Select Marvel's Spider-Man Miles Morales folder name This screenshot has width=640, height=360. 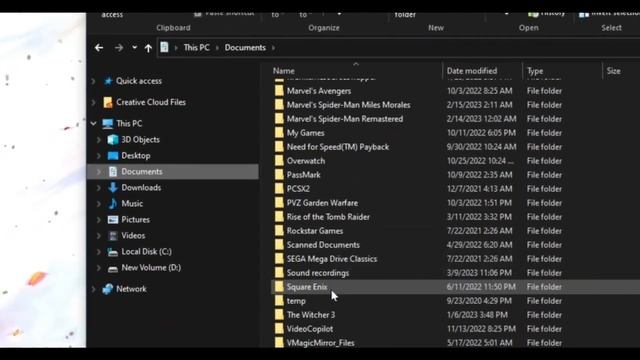click(349, 105)
